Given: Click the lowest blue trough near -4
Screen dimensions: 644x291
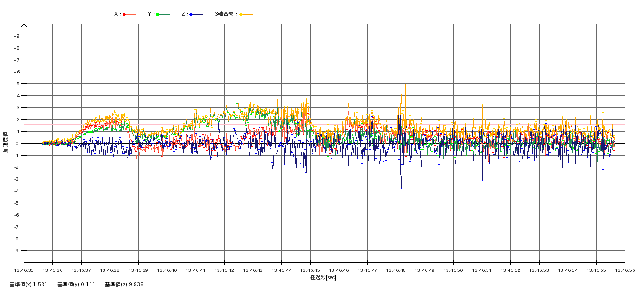Looking at the screenshot, I should pos(401,188).
